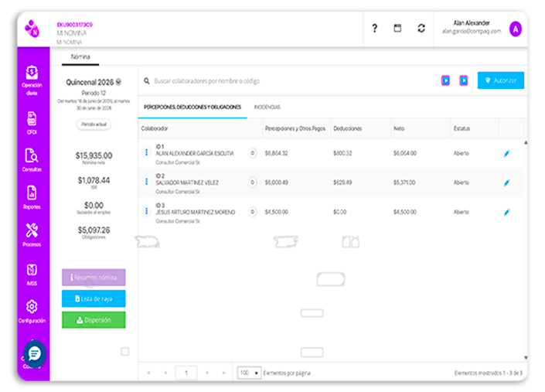Image resolution: width=545 pixels, height=392 pixels.
Task: Click the help question mark icon
Action: point(374,28)
